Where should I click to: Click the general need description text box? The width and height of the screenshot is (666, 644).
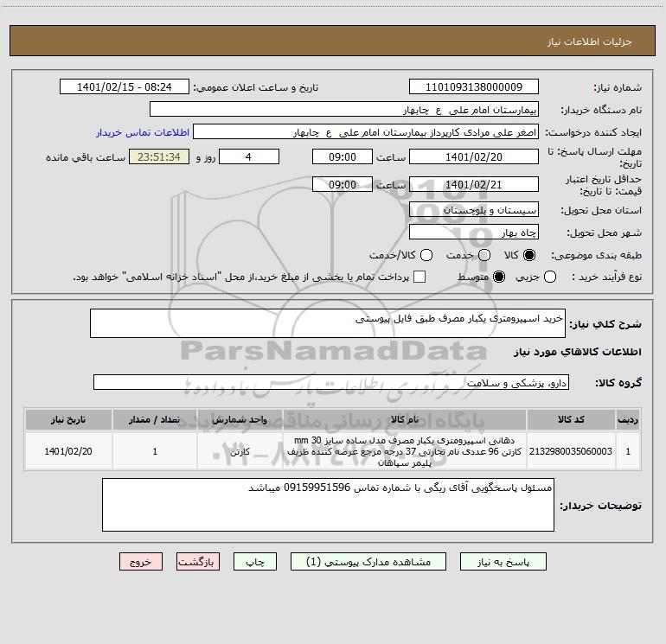tap(328, 323)
